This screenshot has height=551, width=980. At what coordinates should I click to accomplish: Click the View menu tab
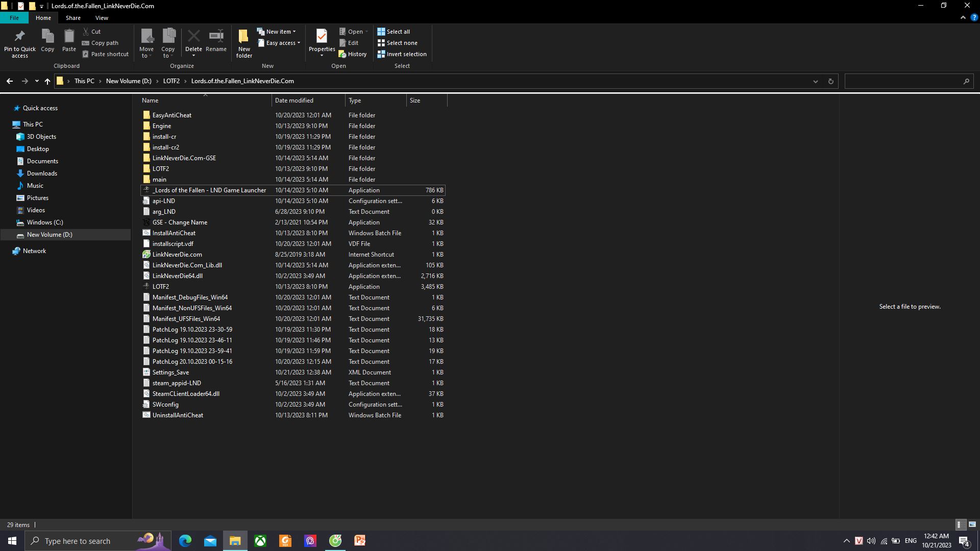click(x=102, y=18)
